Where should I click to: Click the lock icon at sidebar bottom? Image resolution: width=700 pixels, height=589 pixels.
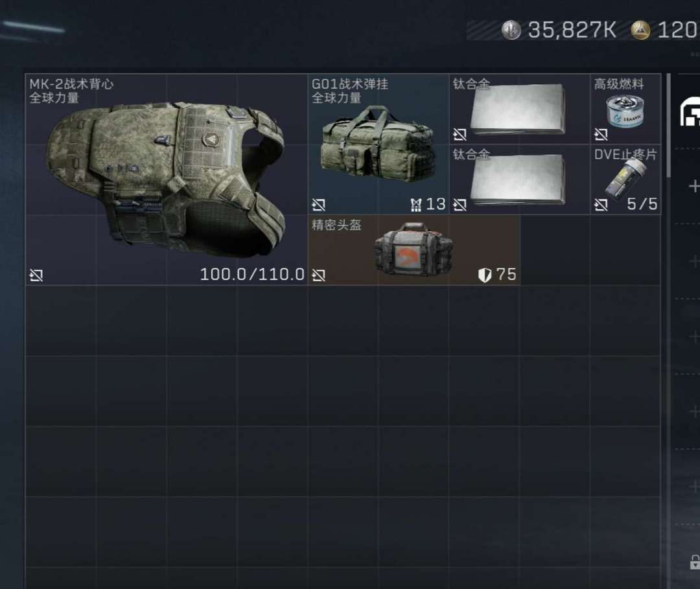click(x=695, y=562)
